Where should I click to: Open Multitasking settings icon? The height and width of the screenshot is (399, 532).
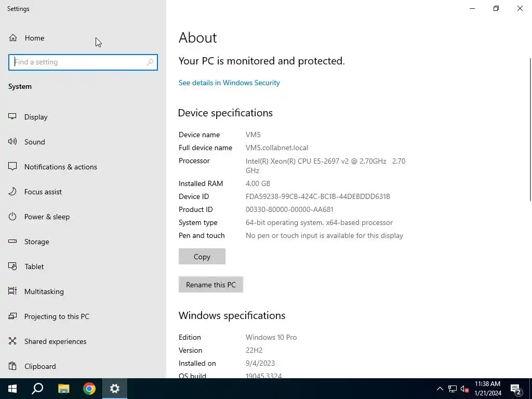click(12, 291)
